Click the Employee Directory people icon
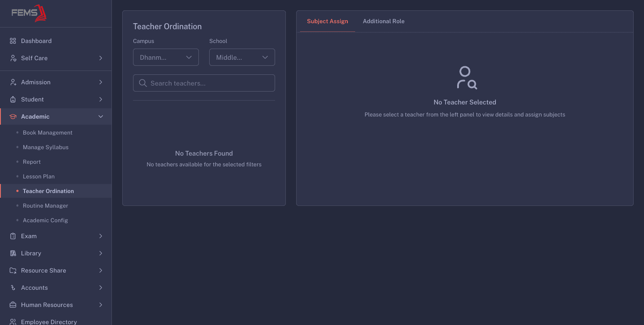This screenshot has width=644, height=325. coord(13,322)
